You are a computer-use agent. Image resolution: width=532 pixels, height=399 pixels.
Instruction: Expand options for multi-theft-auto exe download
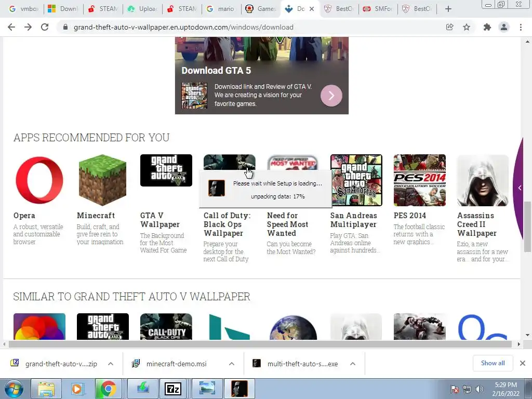(x=353, y=364)
